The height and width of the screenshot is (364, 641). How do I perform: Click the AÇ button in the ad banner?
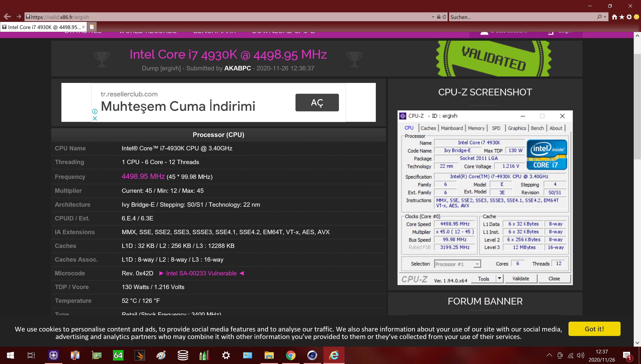pos(317,103)
